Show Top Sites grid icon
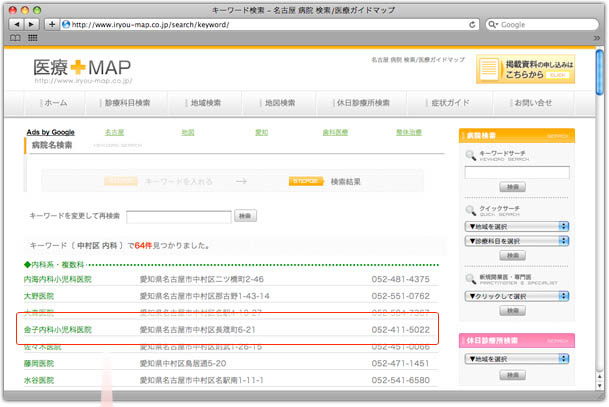The width and height of the screenshot is (609, 407). [33, 38]
